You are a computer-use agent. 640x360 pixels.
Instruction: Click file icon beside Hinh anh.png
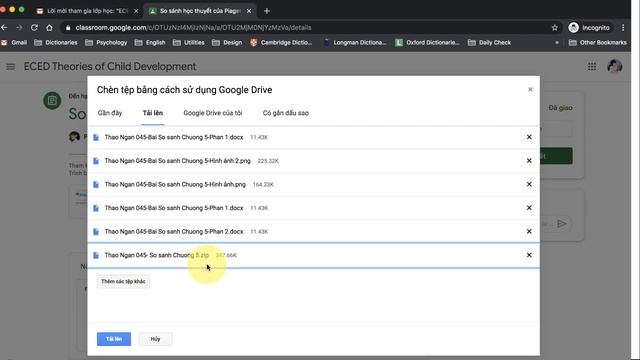click(96, 184)
